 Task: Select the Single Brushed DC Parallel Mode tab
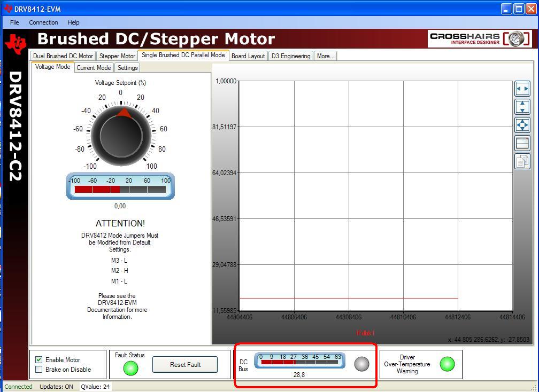click(183, 55)
